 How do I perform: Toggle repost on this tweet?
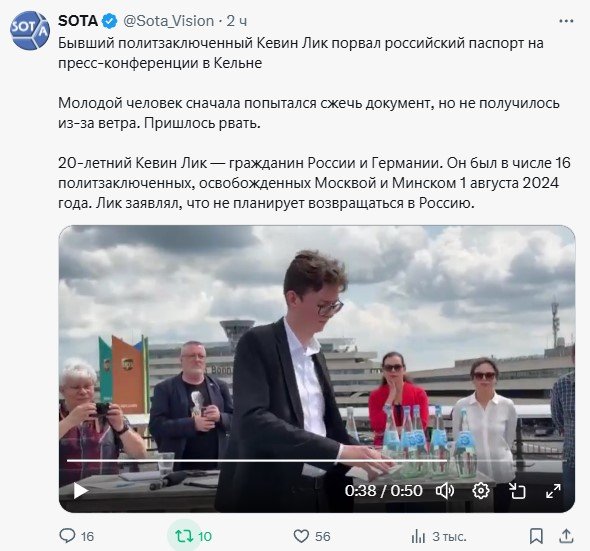coord(184,536)
